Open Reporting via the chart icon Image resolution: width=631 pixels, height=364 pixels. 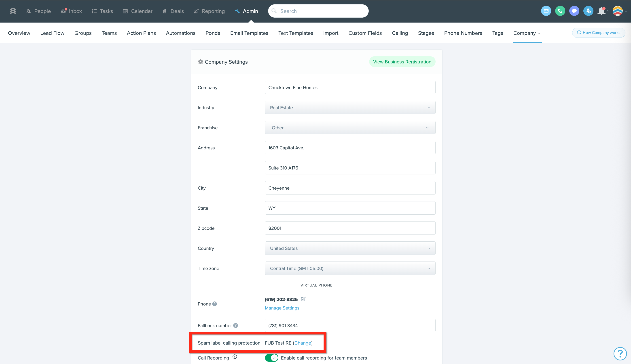point(196,11)
